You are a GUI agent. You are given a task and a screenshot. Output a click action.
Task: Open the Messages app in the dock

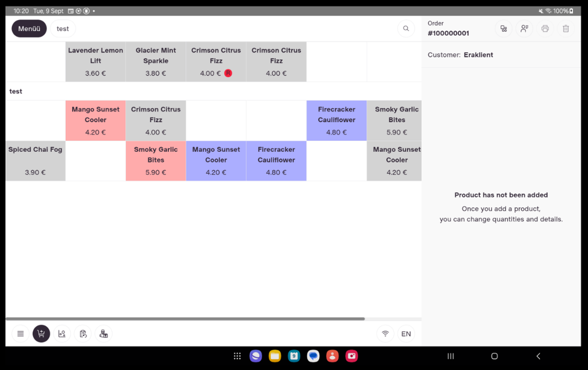313,356
